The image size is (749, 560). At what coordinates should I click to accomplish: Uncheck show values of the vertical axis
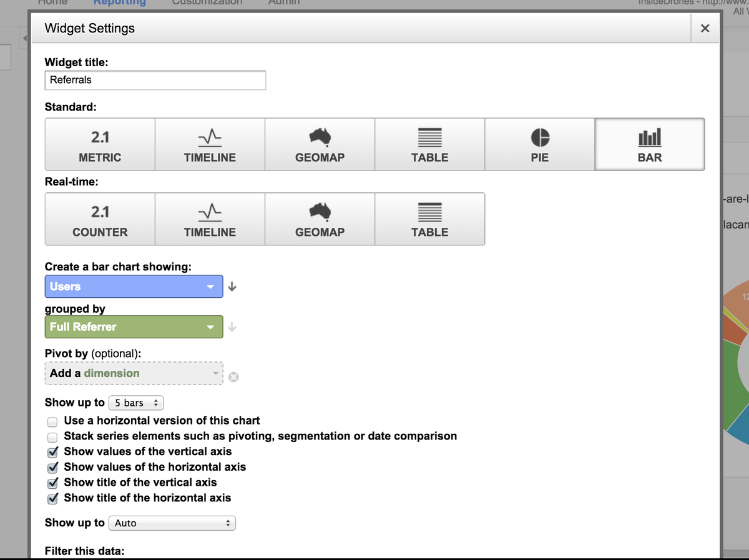coord(53,452)
